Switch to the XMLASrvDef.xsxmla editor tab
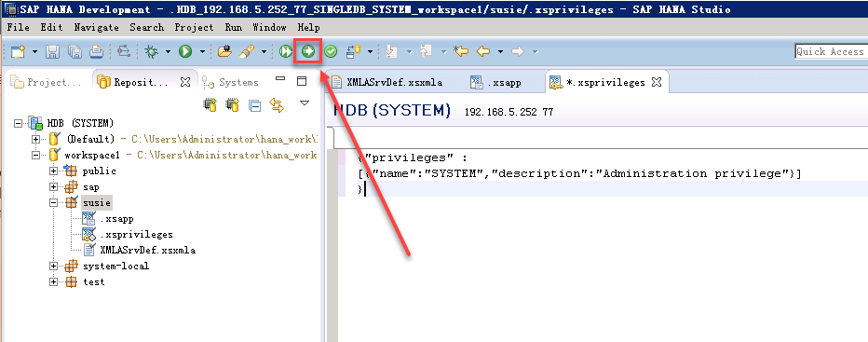This screenshot has width=868, height=342. click(387, 83)
